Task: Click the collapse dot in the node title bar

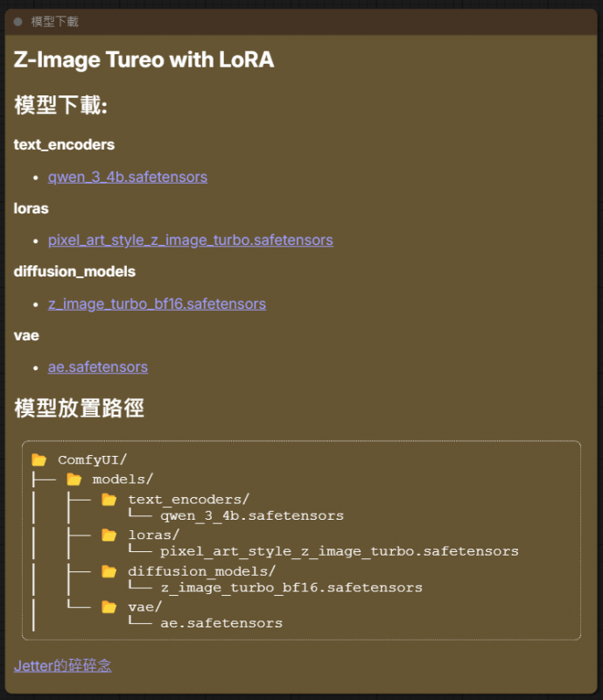Action: [18, 22]
